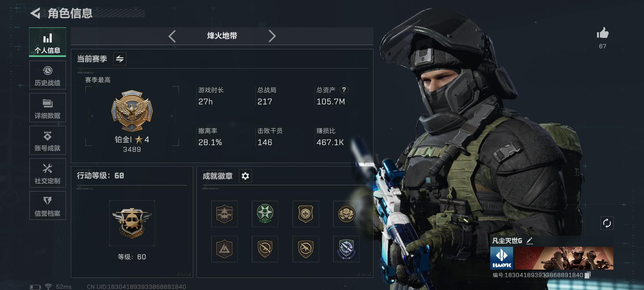This screenshot has height=290, width=644.
Task: Select the helicopter achievement badge
Action: pos(224,214)
